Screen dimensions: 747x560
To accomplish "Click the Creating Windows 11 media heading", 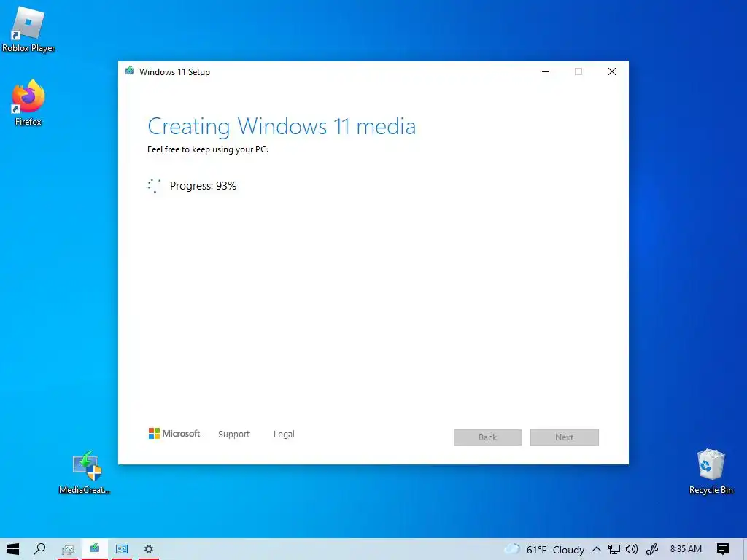I will pyautogui.click(x=282, y=127).
